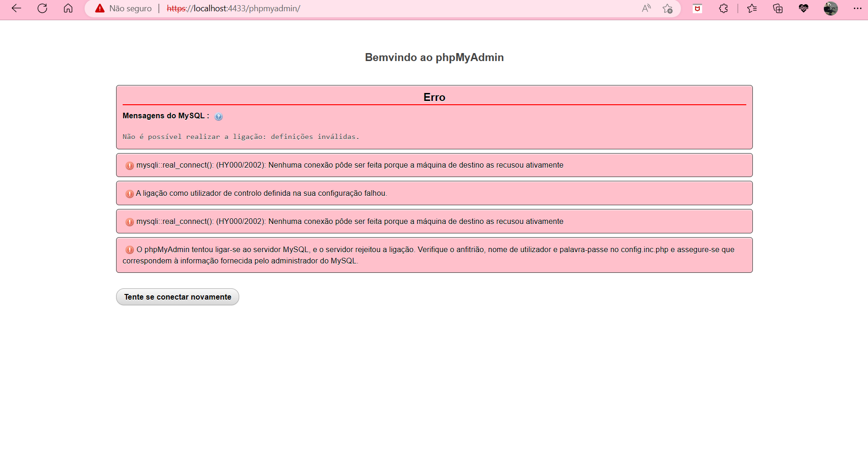
Task: Click 'Mensagens do MySQL :' label
Action: point(166,116)
